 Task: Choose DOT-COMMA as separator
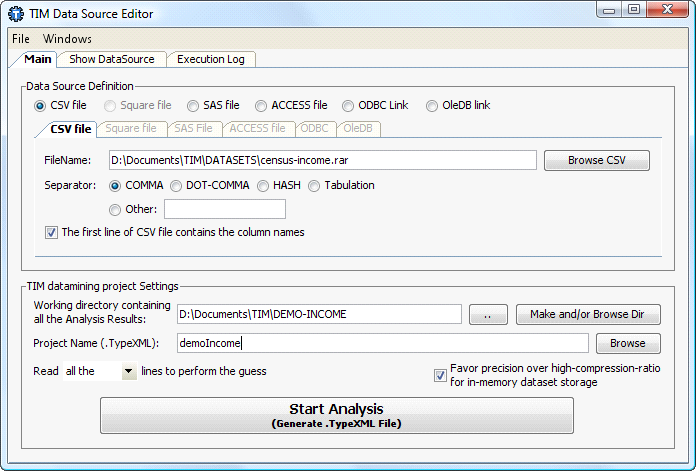(x=176, y=186)
